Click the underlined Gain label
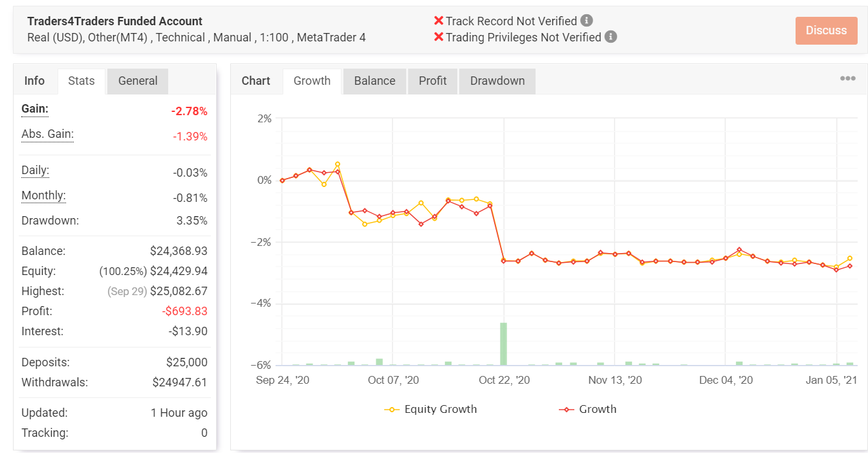The height and width of the screenshot is (453, 868). pos(35,109)
